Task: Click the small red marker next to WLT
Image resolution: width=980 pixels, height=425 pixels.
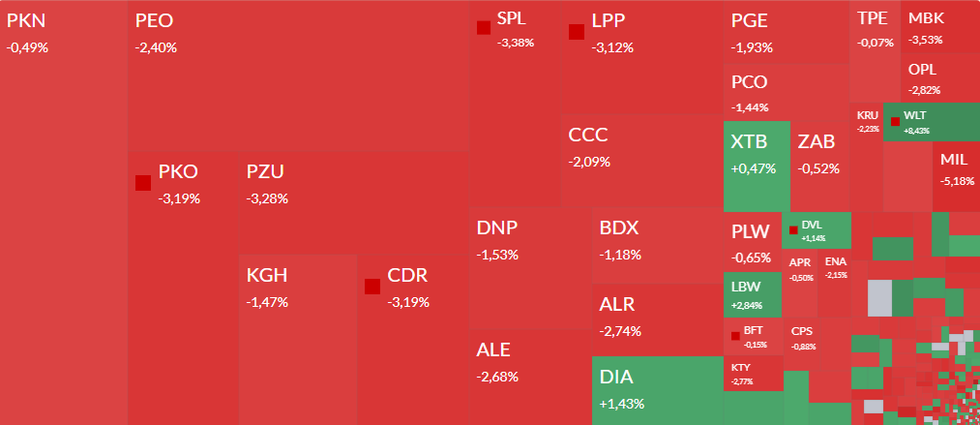Action: [x=895, y=121]
